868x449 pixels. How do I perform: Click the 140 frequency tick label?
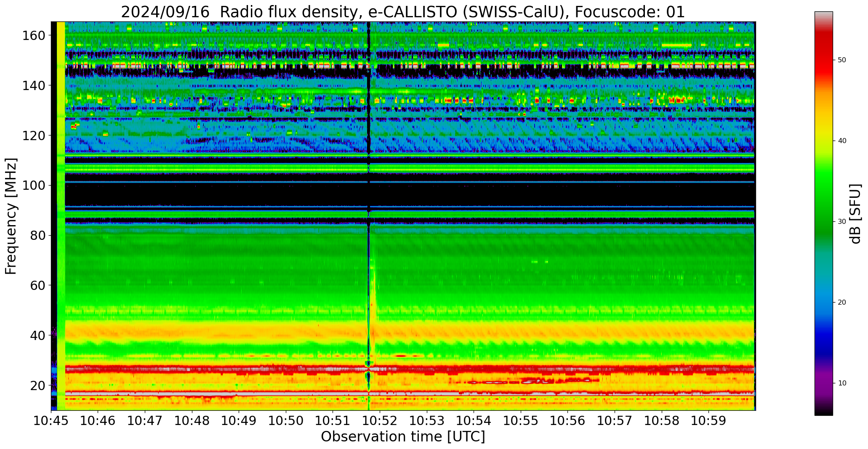[x=33, y=85]
